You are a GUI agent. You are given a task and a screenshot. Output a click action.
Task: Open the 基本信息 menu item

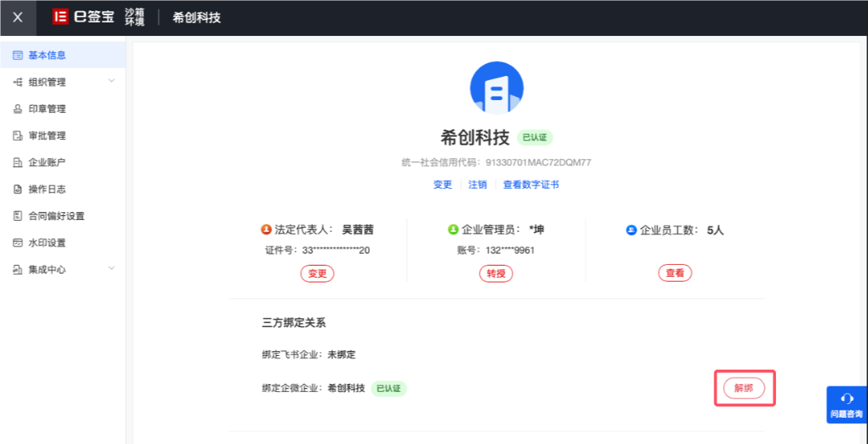pos(62,55)
